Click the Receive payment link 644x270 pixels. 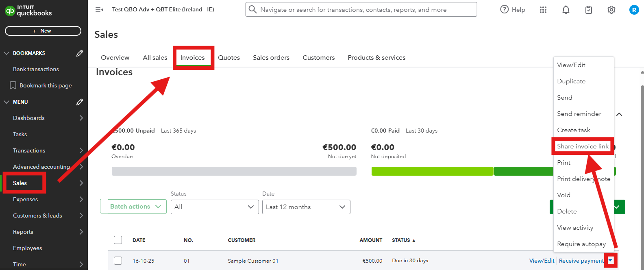(x=581, y=261)
